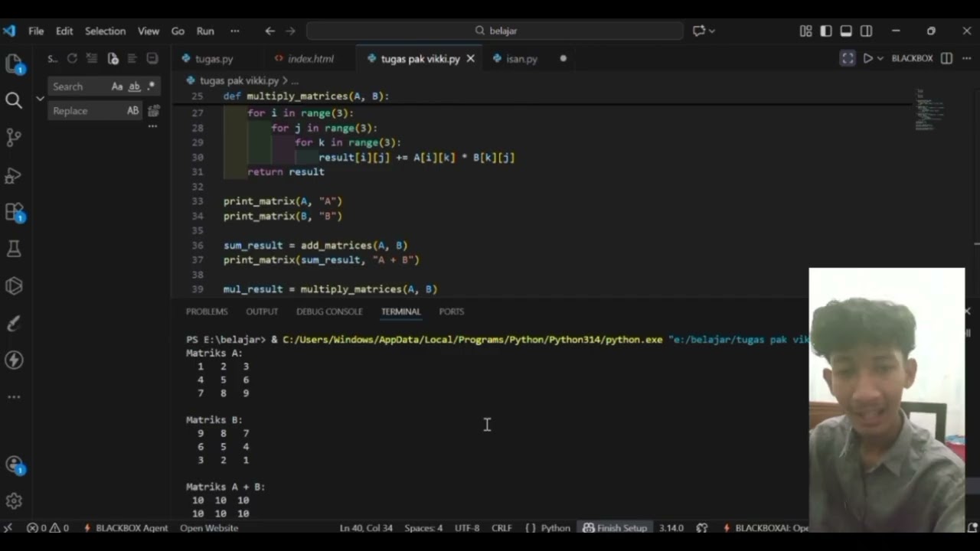Toggle Match Case in search field
The height and width of the screenshot is (551, 980).
(x=117, y=86)
